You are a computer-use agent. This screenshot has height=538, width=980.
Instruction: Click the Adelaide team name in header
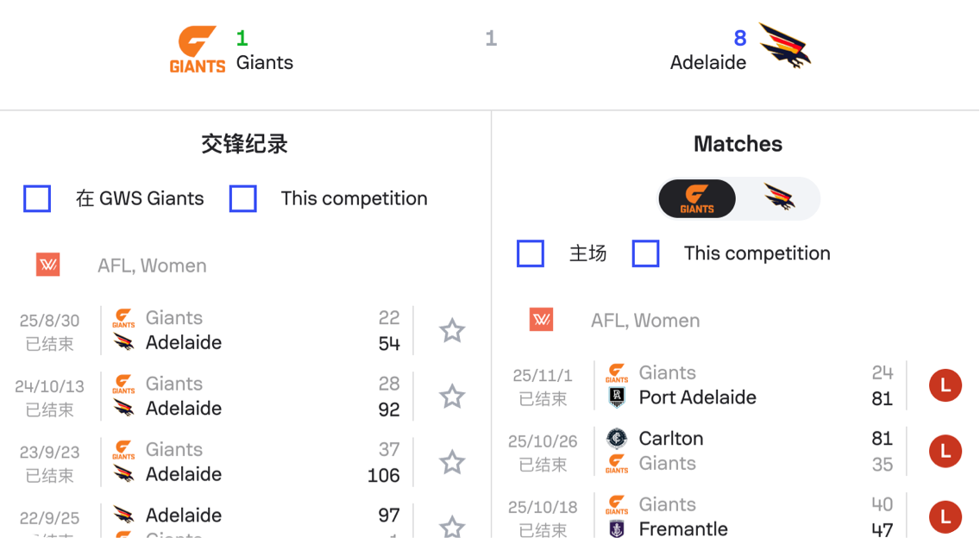(707, 63)
